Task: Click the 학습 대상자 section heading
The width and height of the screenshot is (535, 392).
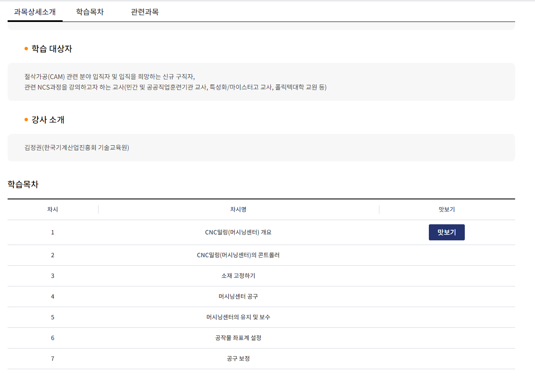Action: pyautogui.click(x=52, y=49)
